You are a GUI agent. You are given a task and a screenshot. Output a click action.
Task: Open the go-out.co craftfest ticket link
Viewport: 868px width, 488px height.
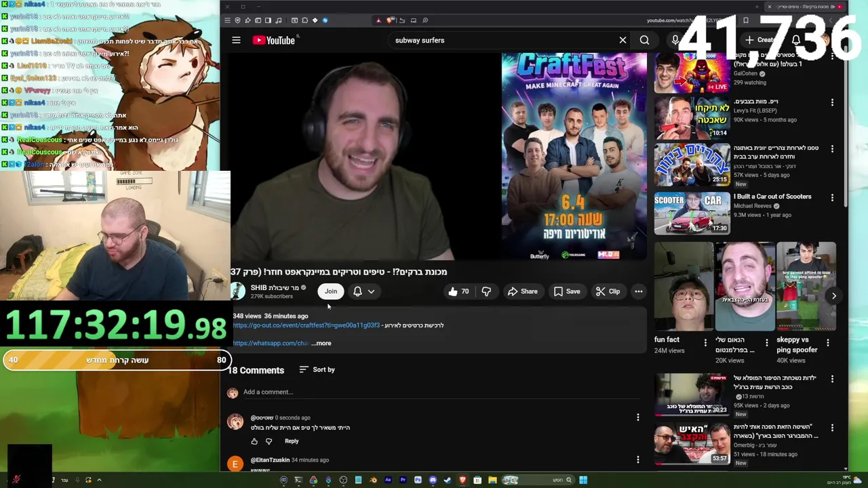(x=306, y=325)
